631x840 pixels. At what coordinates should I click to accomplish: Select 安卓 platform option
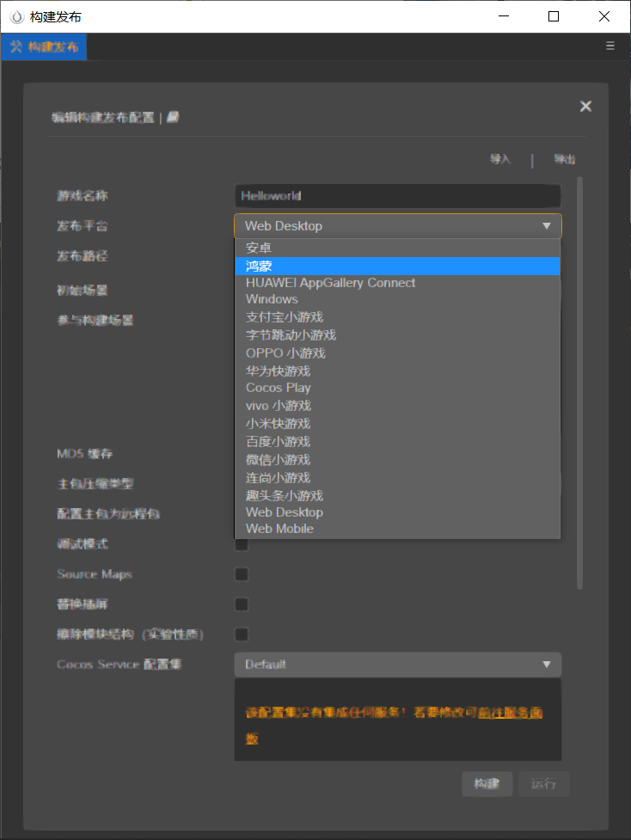click(397, 248)
